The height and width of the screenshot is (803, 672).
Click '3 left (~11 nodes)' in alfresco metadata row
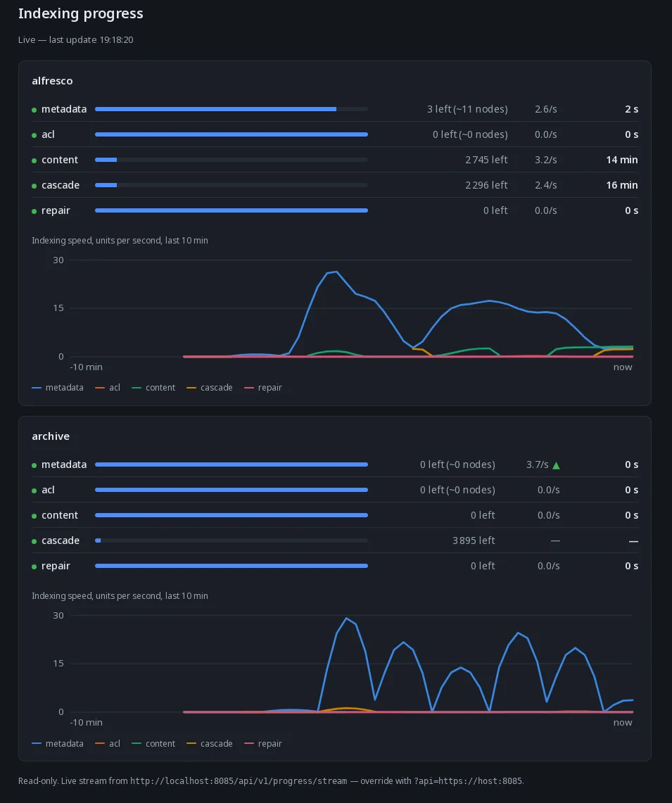coord(468,109)
